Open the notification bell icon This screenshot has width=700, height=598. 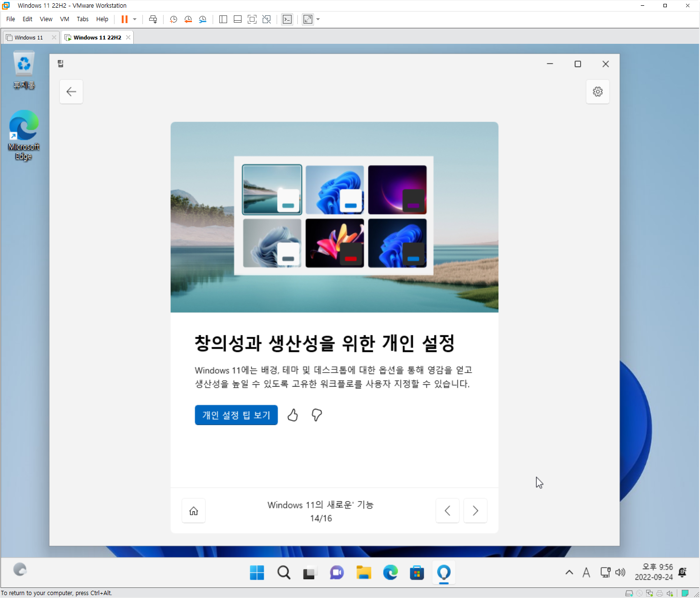[682, 572]
